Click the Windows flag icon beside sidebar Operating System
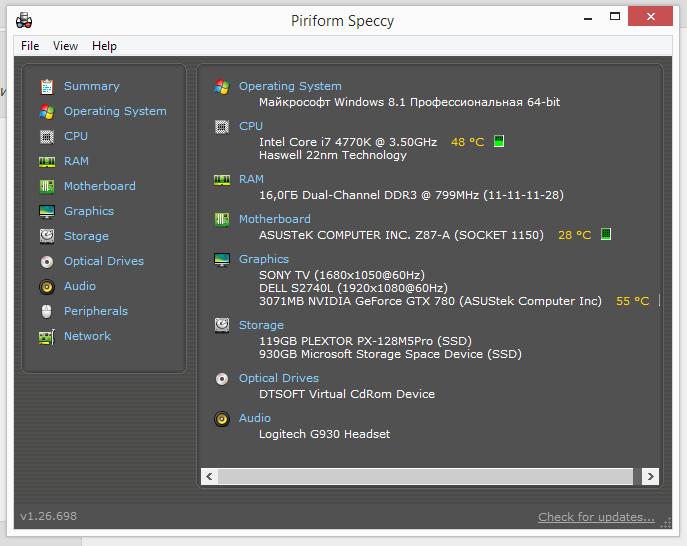The width and height of the screenshot is (687, 546). pyautogui.click(x=47, y=112)
